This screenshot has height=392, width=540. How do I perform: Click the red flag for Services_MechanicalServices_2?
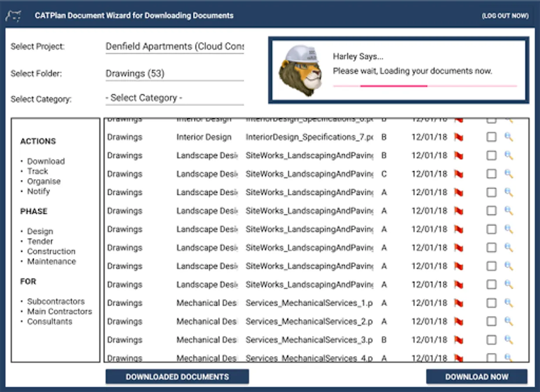point(458,321)
